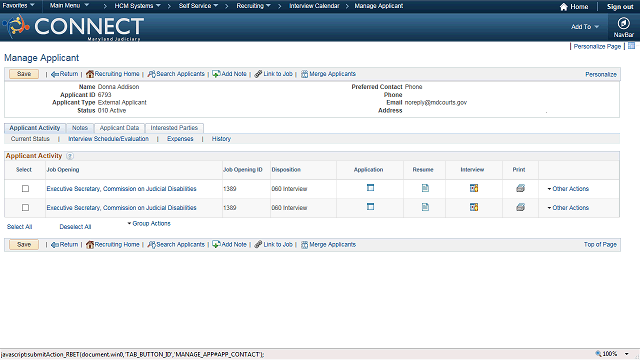Click Print icon in second applicant row
Screen dimensions: 640x360
[520, 207]
